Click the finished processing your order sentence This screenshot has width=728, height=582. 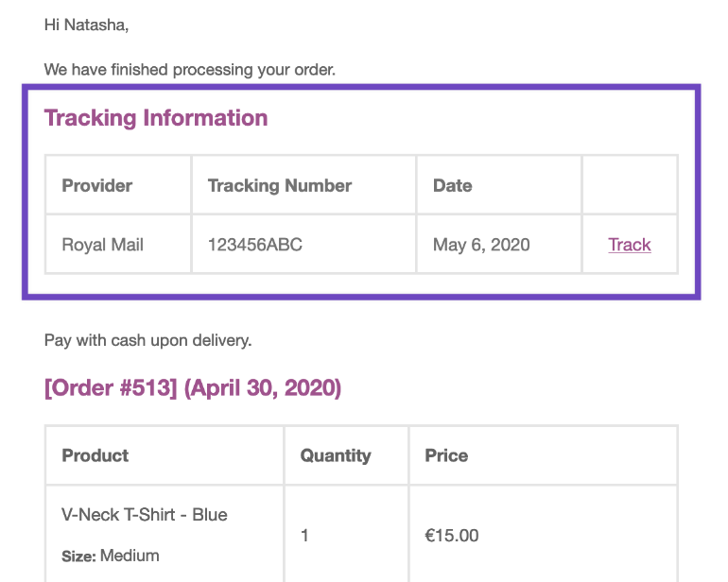[190, 69]
